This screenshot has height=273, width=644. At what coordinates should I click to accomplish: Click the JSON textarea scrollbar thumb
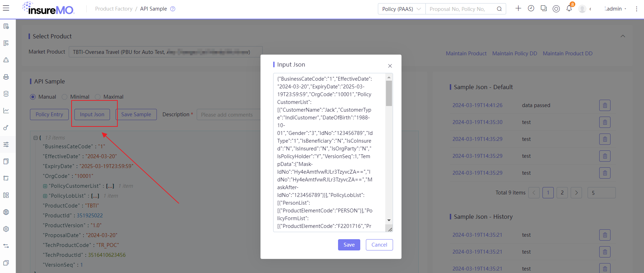pos(389,93)
